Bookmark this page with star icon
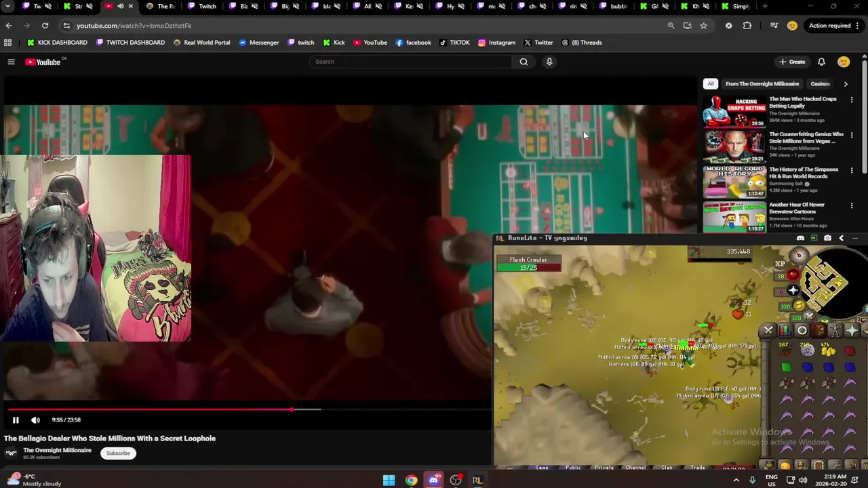 coord(703,26)
